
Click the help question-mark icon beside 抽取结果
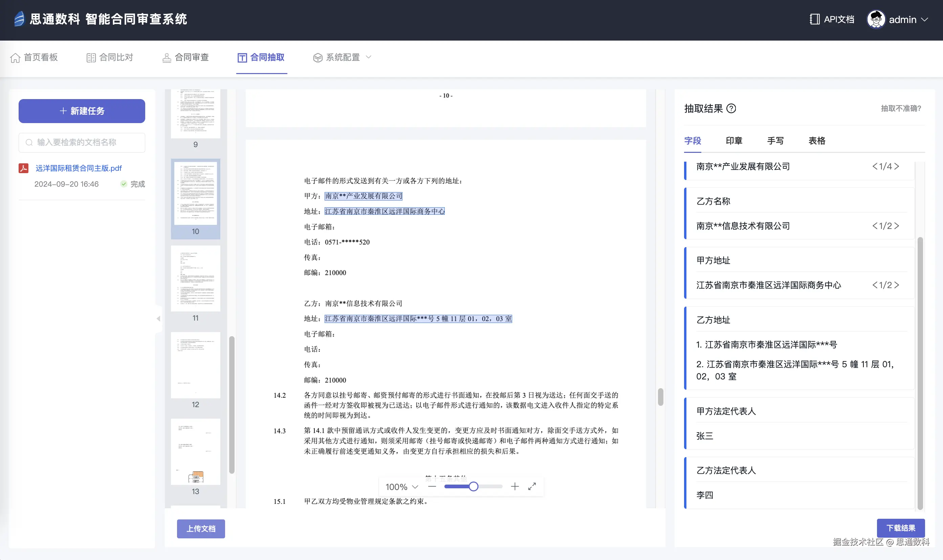(x=731, y=109)
